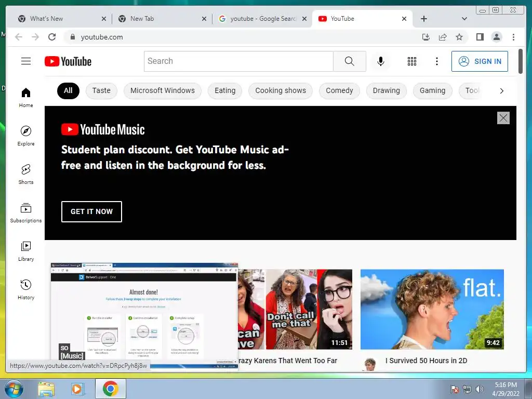Select the Cooking shows filter chip

[x=281, y=90]
